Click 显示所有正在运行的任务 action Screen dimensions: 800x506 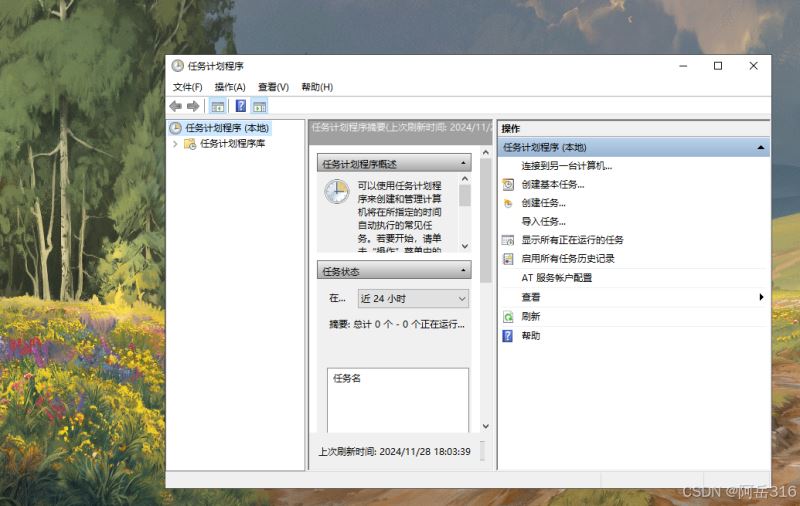tap(572, 240)
